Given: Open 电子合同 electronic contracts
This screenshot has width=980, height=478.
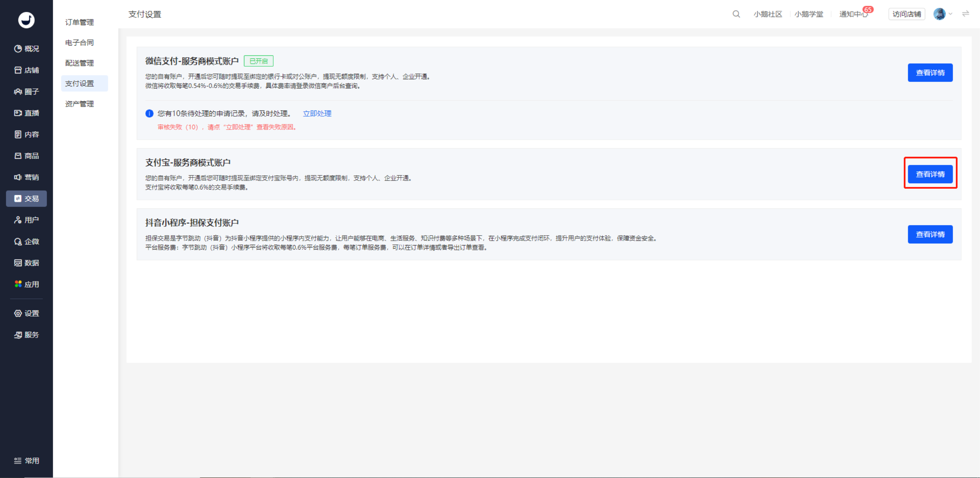Looking at the screenshot, I should (x=80, y=42).
